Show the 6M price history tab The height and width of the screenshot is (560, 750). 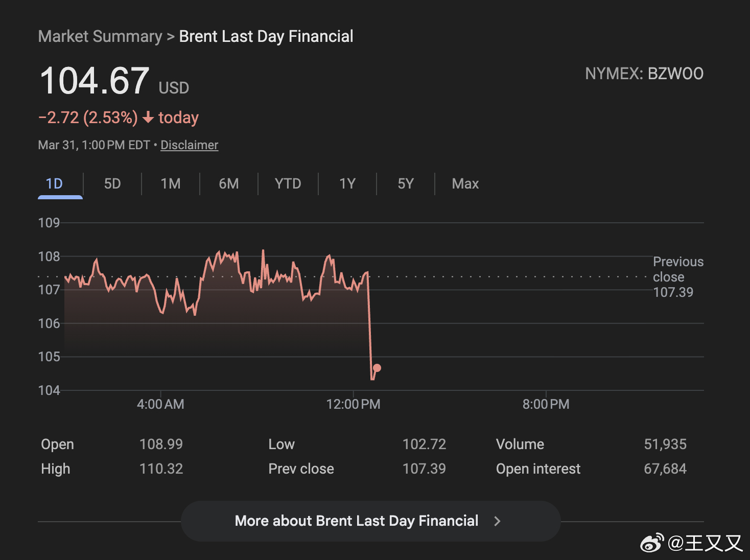click(x=229, y=184)
